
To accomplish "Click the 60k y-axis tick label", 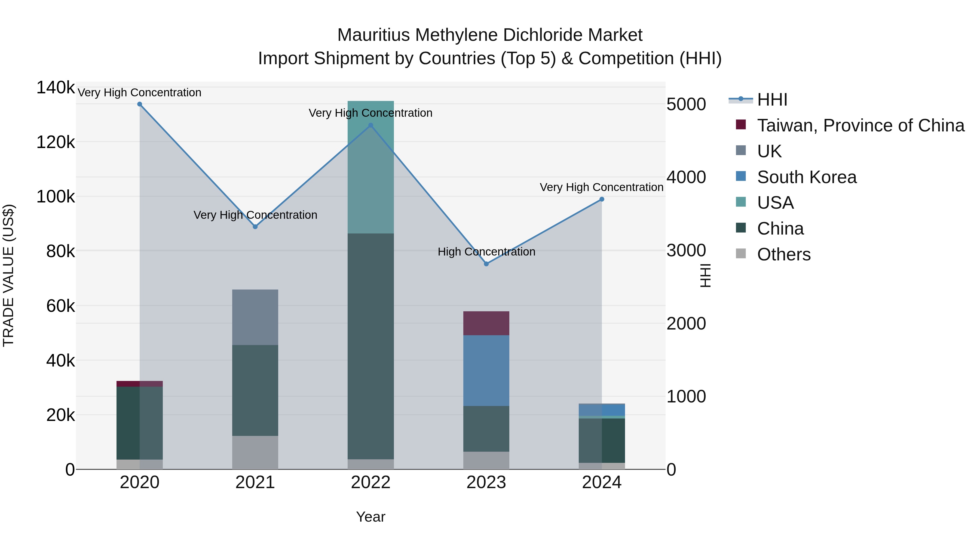I will pos(60,306).
